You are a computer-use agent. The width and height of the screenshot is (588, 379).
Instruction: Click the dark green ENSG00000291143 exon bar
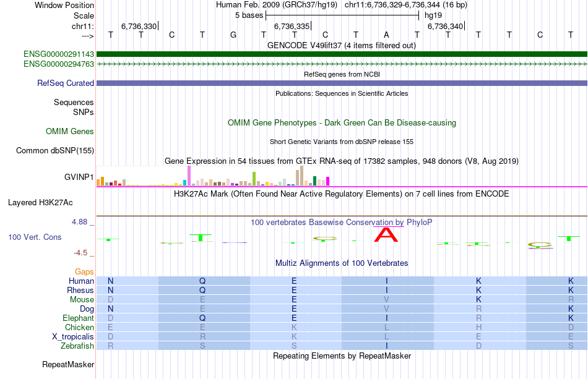tap(342, 54)
